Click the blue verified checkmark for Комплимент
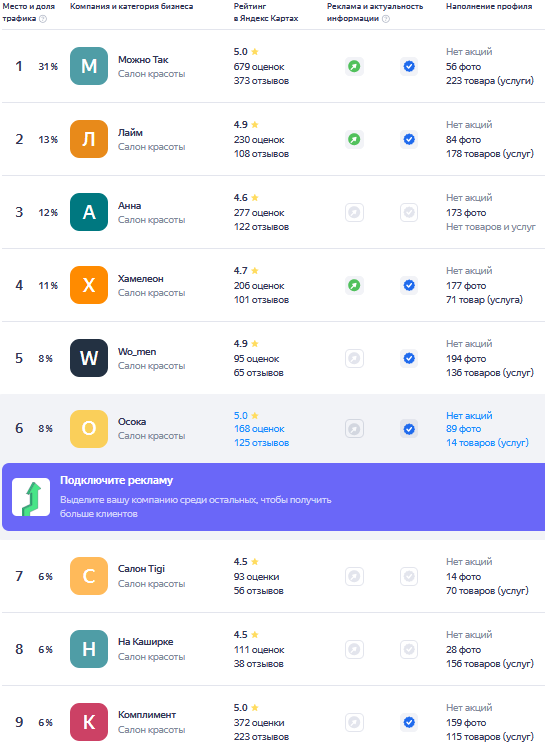545x755 pixels. [409, 722]
